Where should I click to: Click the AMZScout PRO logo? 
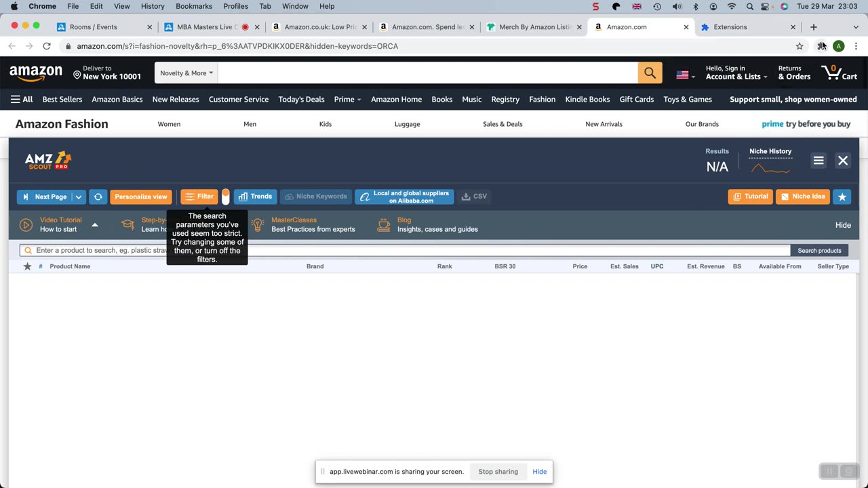(x=47, y=161)
